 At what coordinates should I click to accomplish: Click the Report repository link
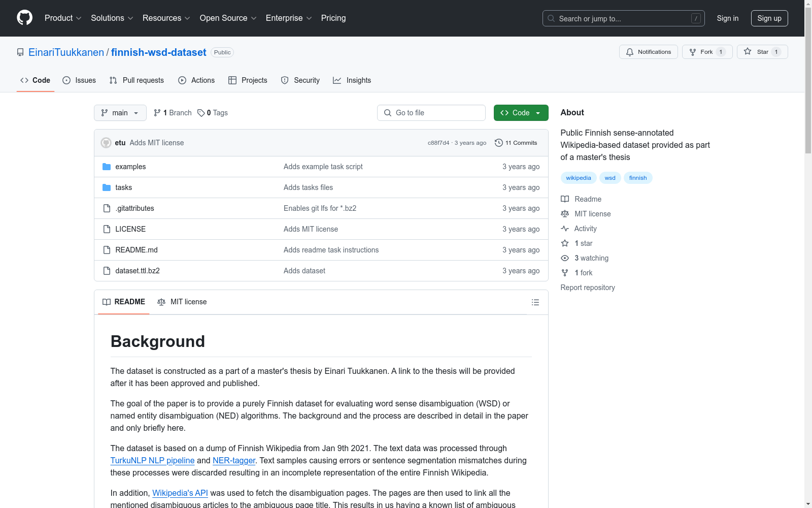coord(588,288)
